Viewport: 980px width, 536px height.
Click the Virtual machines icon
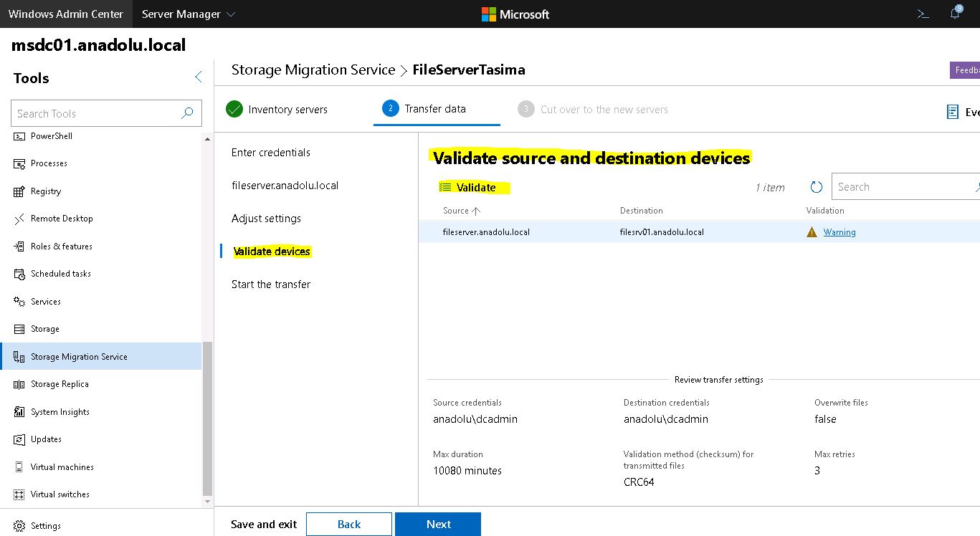coord(19,467)
